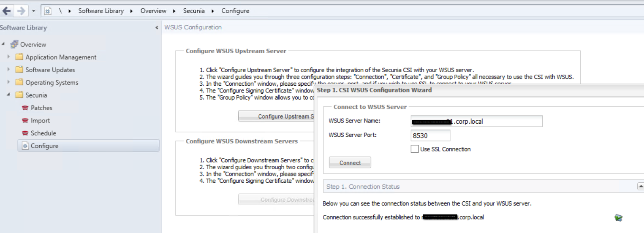Expand the Software Updates folder

8,69
